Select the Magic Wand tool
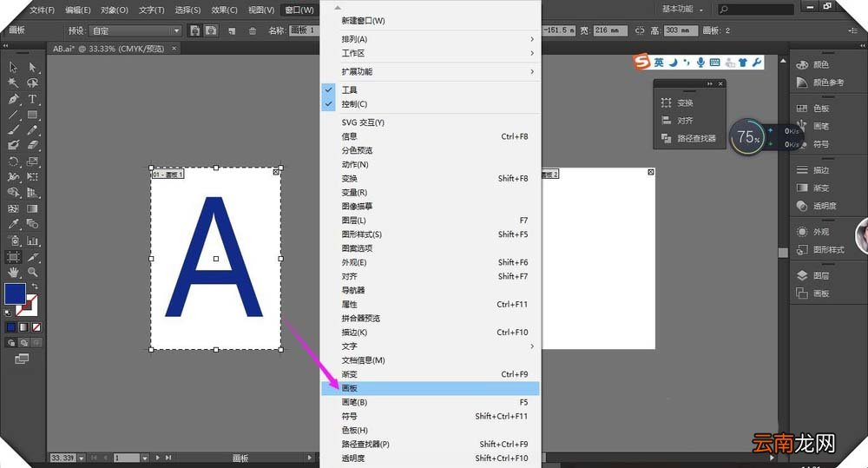This screenshot has height=468, width=868. [x=13, y=83]
